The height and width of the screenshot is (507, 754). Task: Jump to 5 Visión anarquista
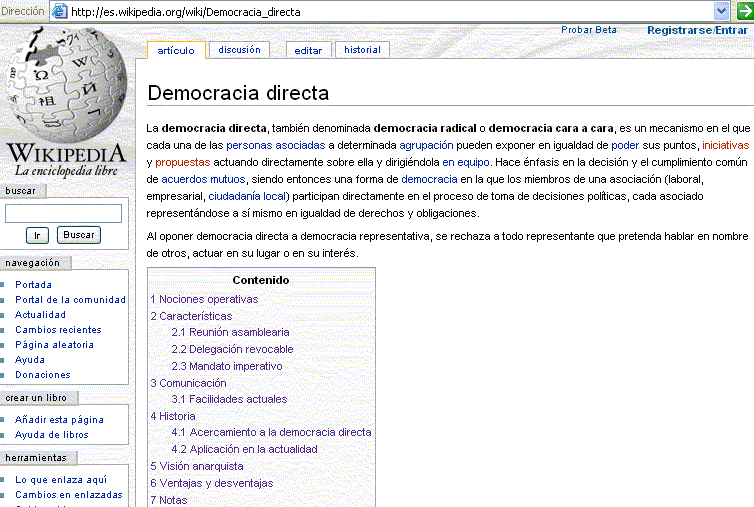197,466
